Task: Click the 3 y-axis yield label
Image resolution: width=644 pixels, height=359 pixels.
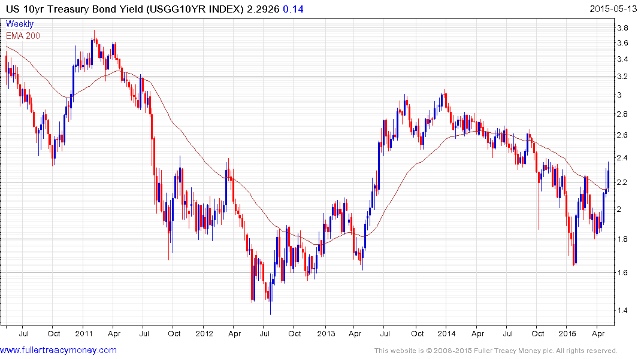Action: point(620,95)
